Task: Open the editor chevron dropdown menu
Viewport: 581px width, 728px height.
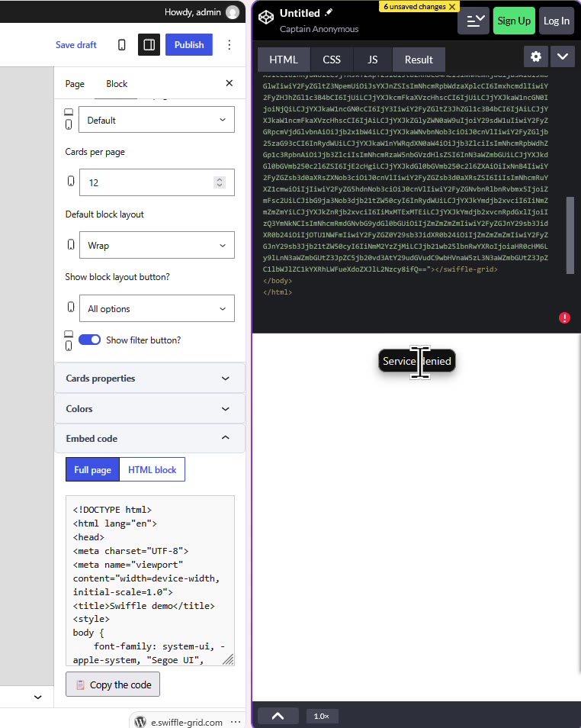Action: click(x=563, y=56)
